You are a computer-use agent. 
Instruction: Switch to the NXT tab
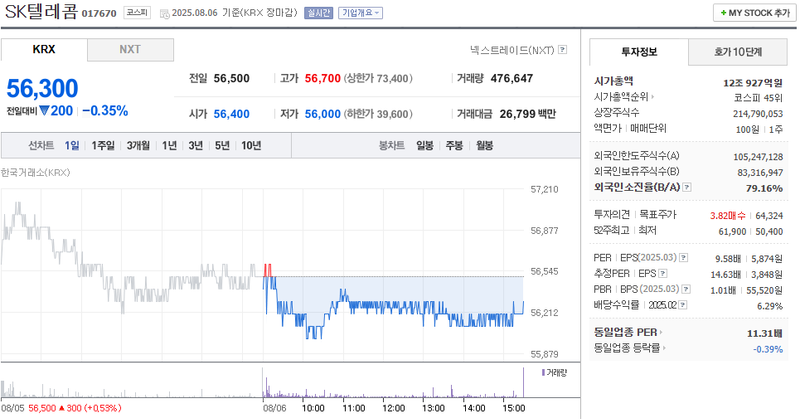point(130,50)
